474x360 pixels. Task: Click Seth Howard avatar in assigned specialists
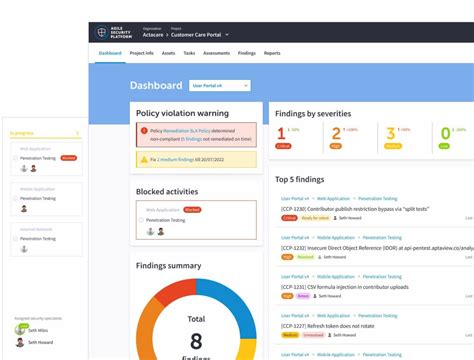[20, 342]
